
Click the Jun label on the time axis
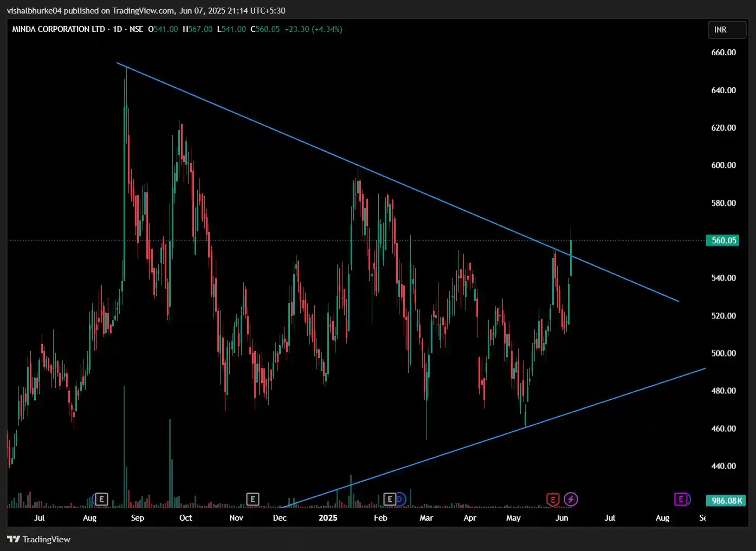[x=562, y=518]
